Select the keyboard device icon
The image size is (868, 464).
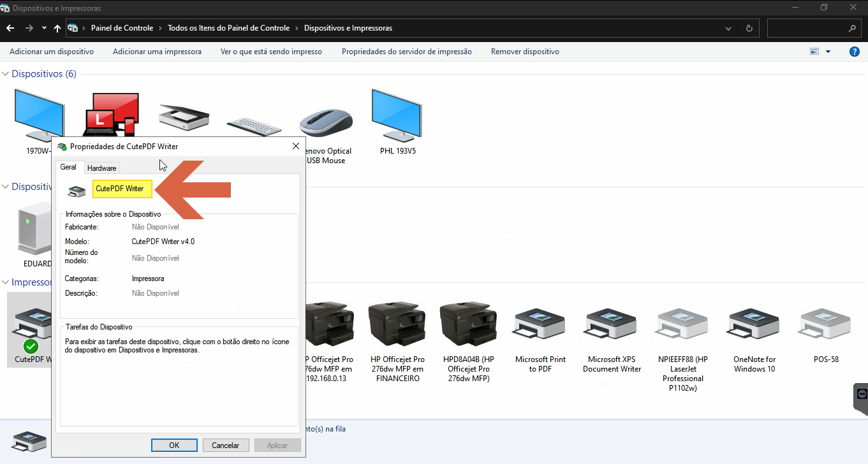tap(255, 126)
